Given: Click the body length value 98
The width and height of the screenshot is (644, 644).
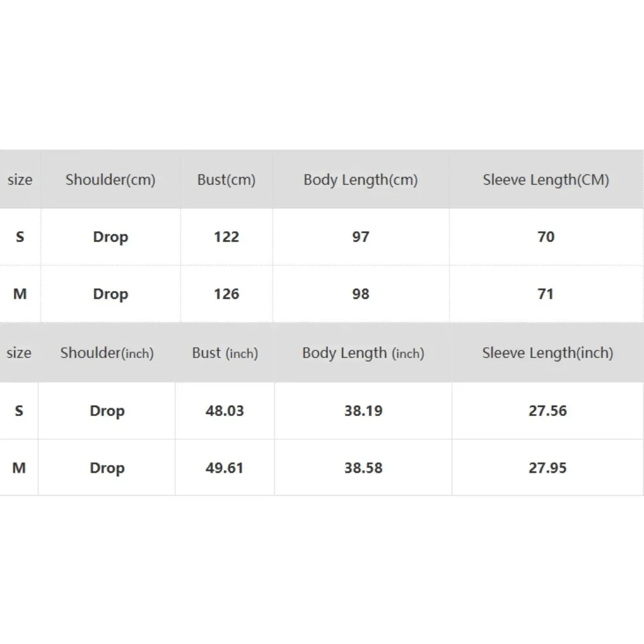Looking at the screenshot, I should coord(361,294).
